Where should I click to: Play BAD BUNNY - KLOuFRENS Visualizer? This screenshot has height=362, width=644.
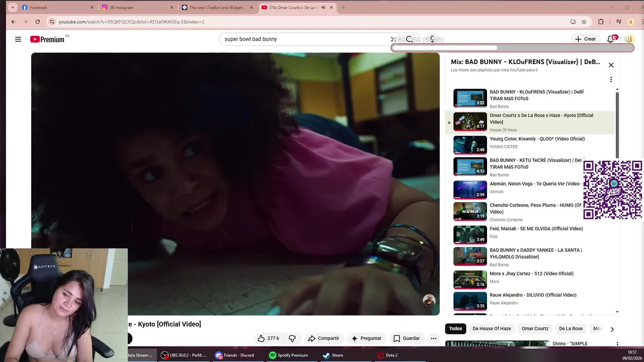530,99
